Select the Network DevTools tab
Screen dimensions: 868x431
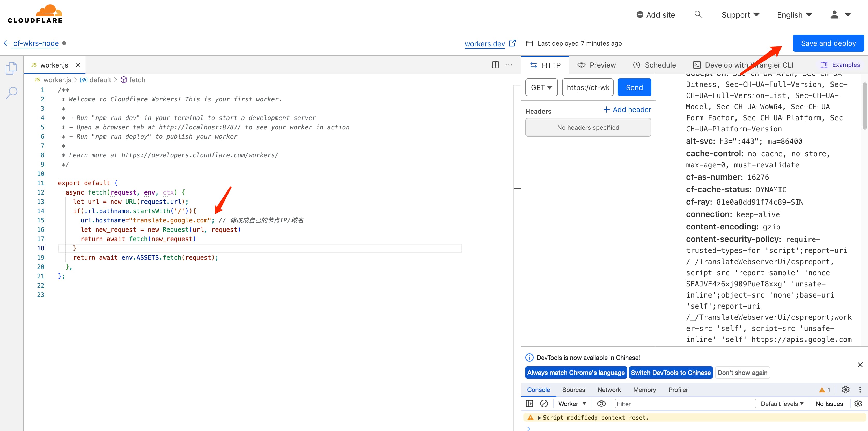click(x=609, y=390)
